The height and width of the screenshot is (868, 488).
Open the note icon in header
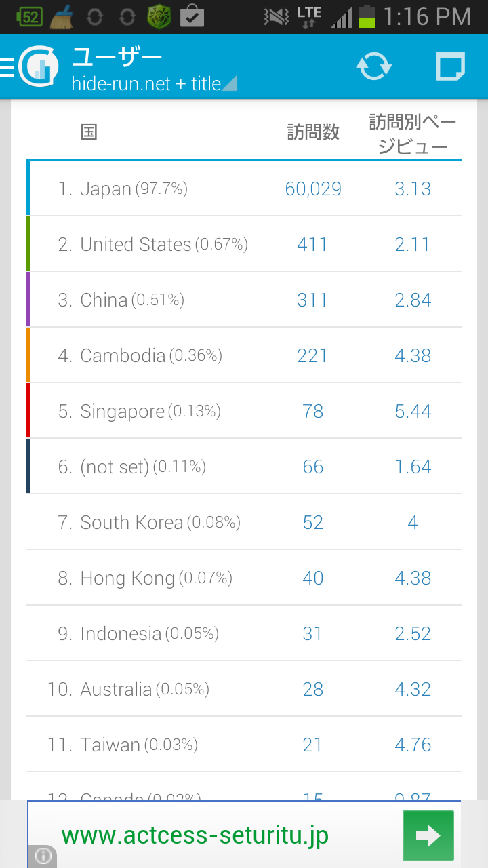[450, 66]
